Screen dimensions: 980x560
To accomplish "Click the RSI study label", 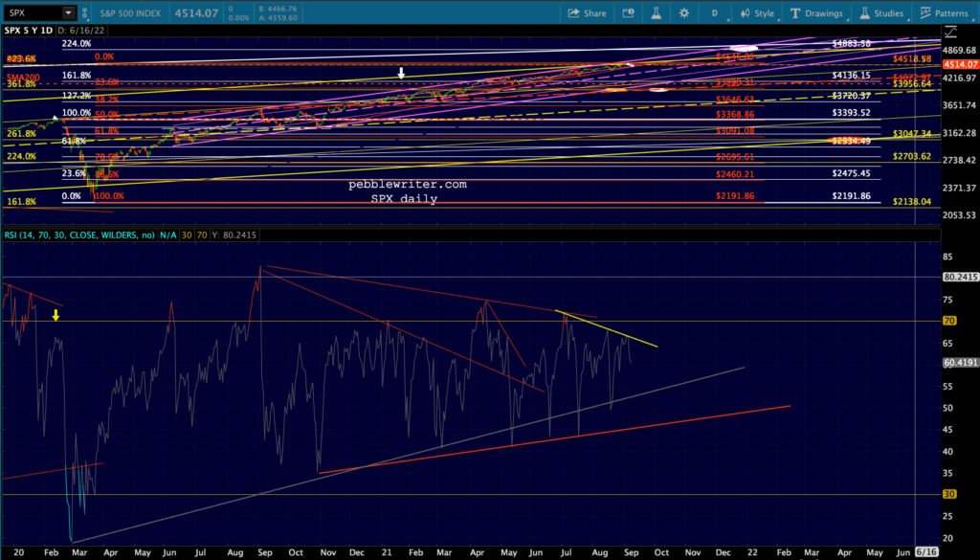I will (79, 235).
